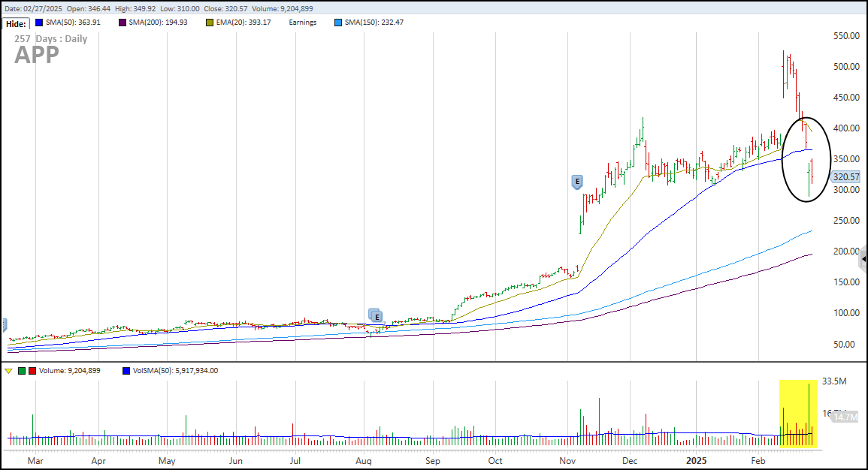Click the 550.00 price axis label
The height and width of the screenshot is (470, 868).
[x=846, y=36]
